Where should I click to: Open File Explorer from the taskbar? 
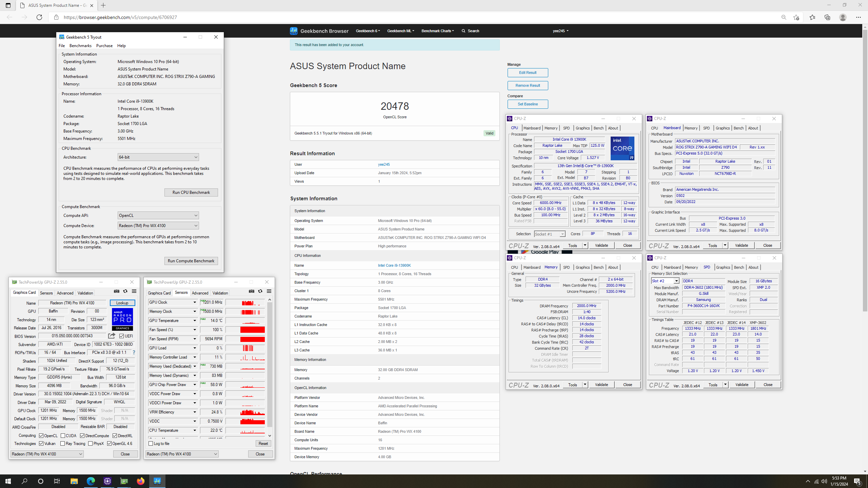pos(74,481)
